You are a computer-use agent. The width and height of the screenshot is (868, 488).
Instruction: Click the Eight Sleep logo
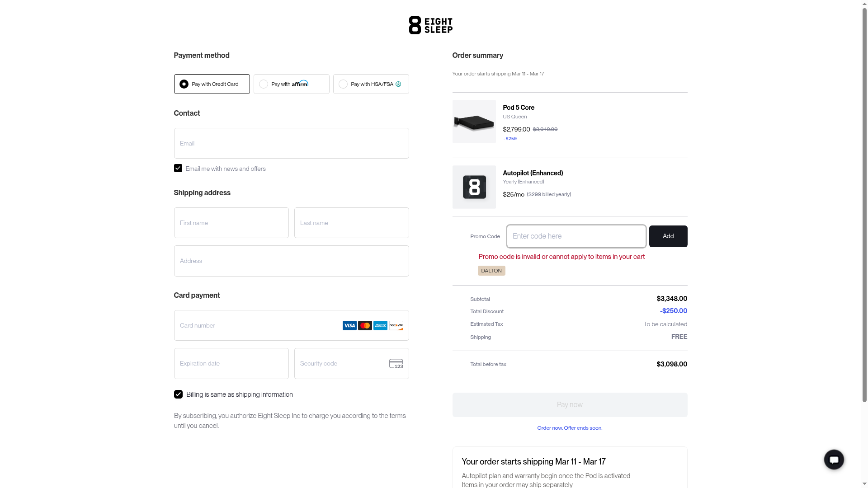[x=430, y=25]
